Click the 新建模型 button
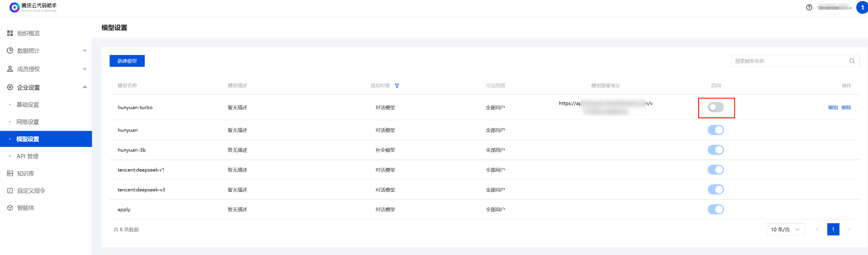Screen dimensions: 868x255 coord(127,61)
